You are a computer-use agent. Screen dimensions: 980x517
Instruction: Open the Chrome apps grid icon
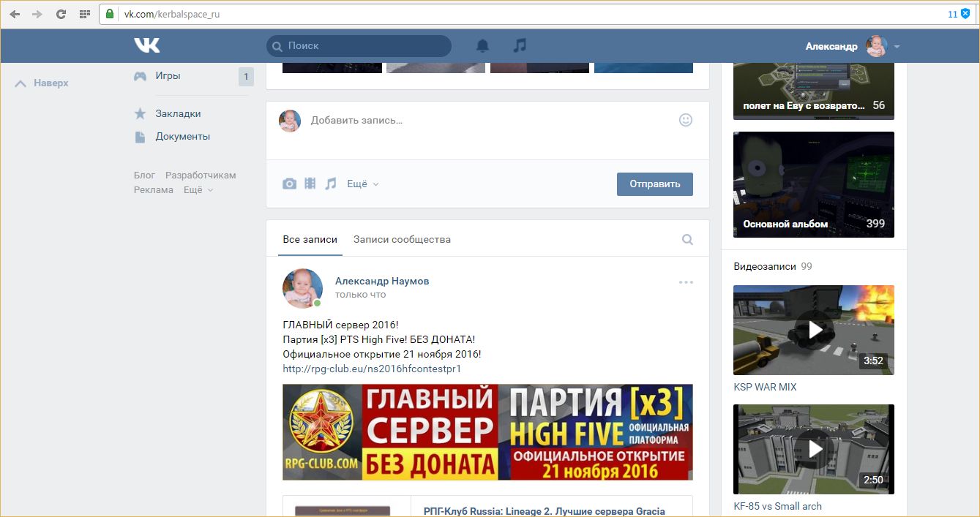click(x=85, y=14)
